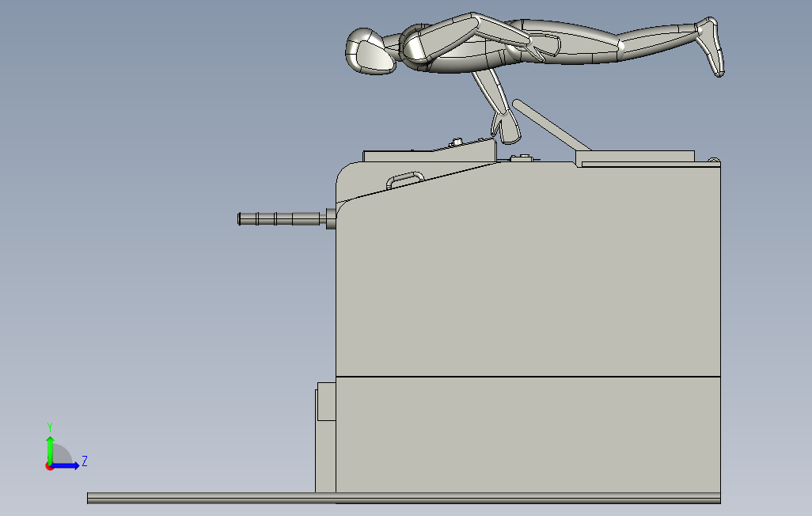Screen dimensions: 812x516
Task: Select the mannequin's hand touching the machine
Action: (506, 127)
